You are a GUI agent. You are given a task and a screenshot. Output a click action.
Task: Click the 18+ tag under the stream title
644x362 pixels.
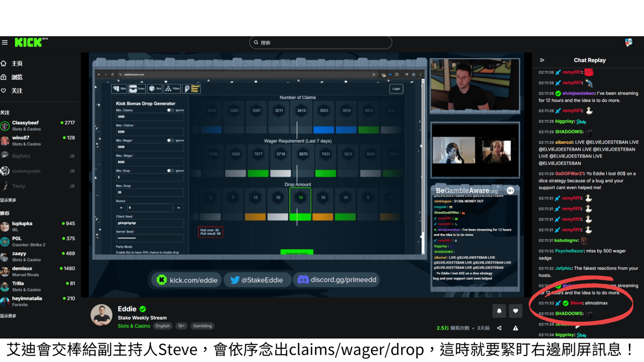click(181, 326)
